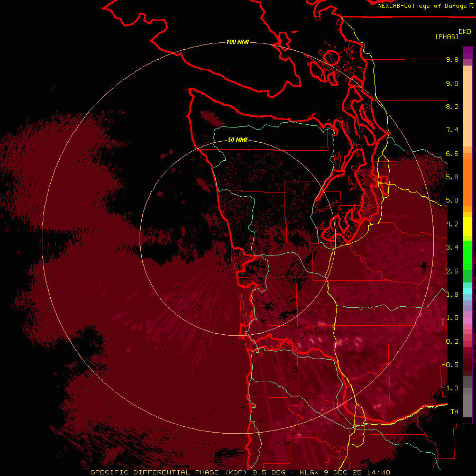Image resolution: width=476 pixels, height=476 pixels.
Task: Click the -1.3 value on the color scale
Action: coord(450,388)
